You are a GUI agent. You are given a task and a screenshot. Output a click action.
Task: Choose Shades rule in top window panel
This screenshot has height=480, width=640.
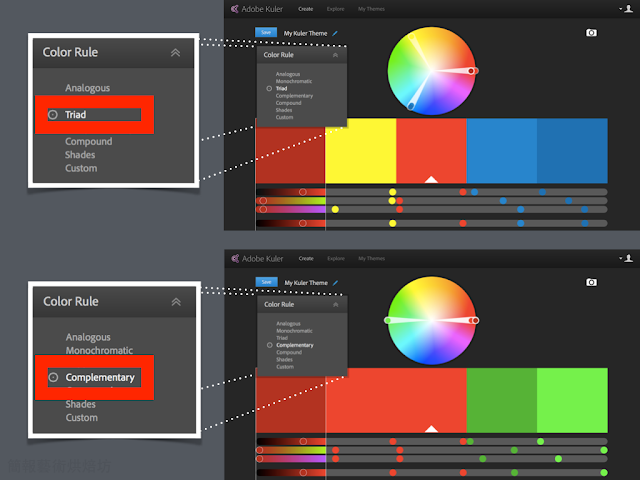point(284,110)
